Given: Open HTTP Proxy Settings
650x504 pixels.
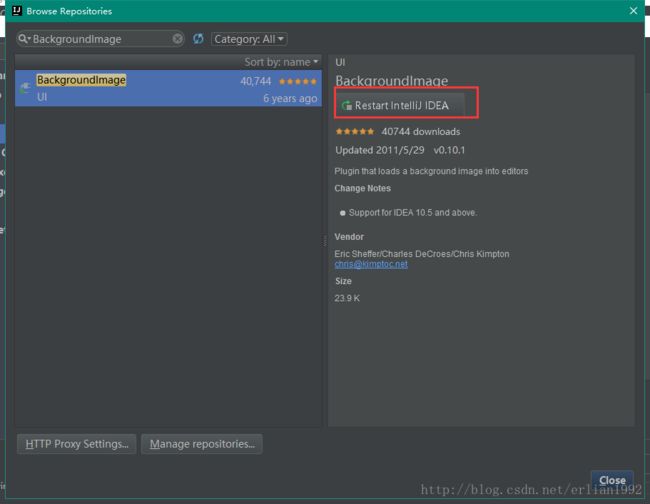Looking at the screenshot, I should tap(77, 444).
